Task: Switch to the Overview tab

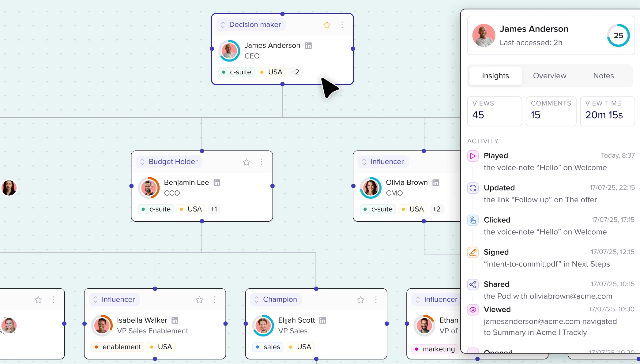Action: 550,76
